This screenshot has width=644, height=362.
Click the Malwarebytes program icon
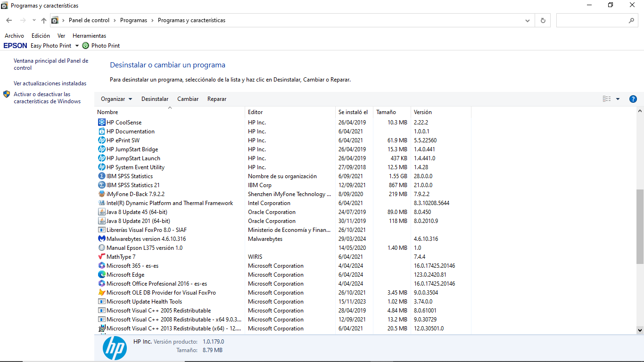click(101, 239)
